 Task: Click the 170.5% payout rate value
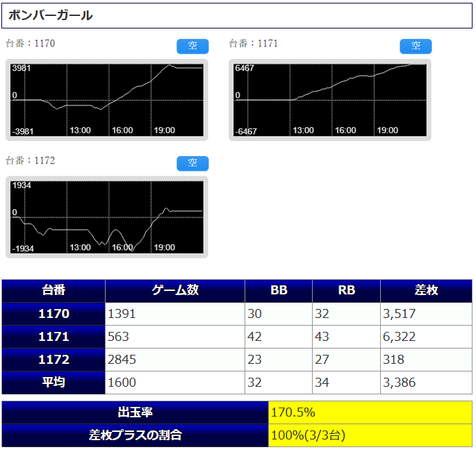[x=293, y=412]
